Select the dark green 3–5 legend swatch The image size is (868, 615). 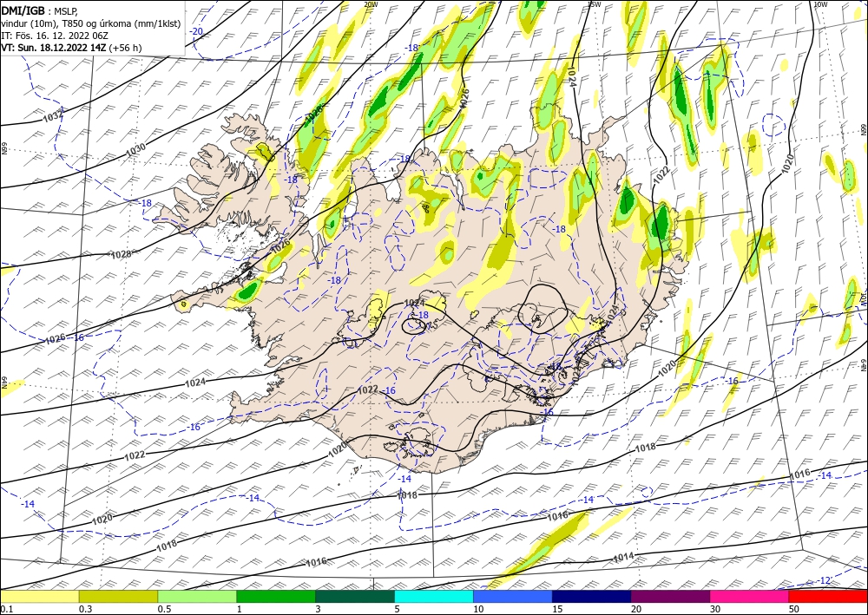pyautogui.click(x=355, y=596)
